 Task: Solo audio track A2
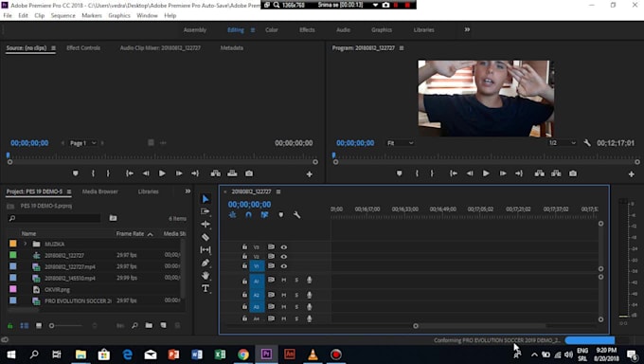pyautogui.click(x=296, y=295)
